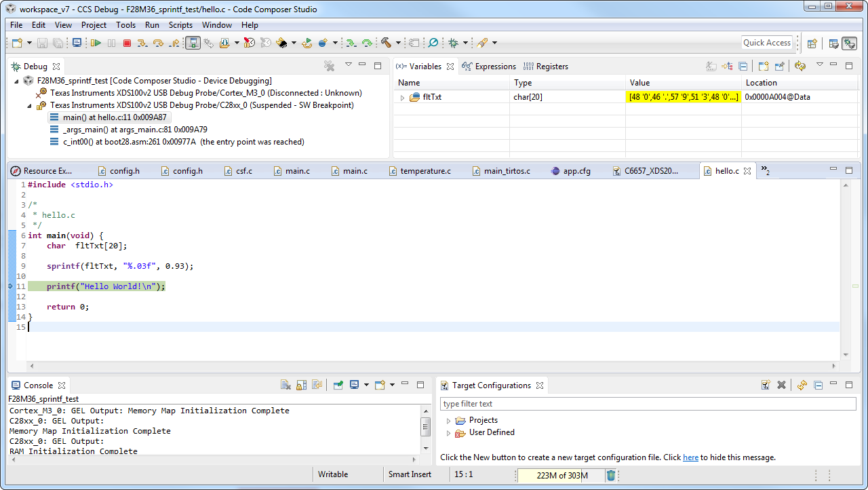Expand Projects in Target Configurations

448,420
